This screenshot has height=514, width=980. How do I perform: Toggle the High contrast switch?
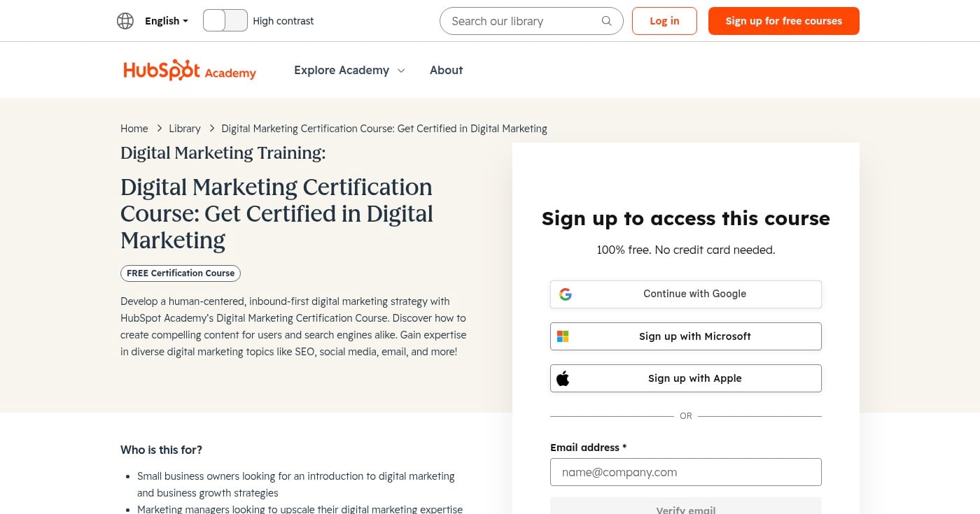pyautogui.click(x=225, y=20)
